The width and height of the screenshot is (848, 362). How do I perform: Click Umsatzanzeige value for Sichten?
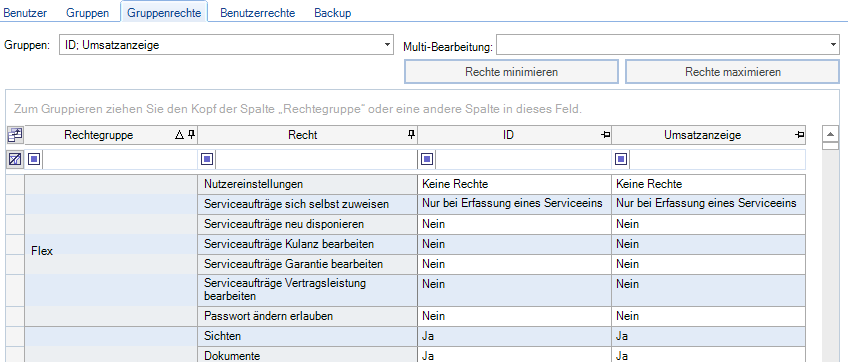point(708,336)
